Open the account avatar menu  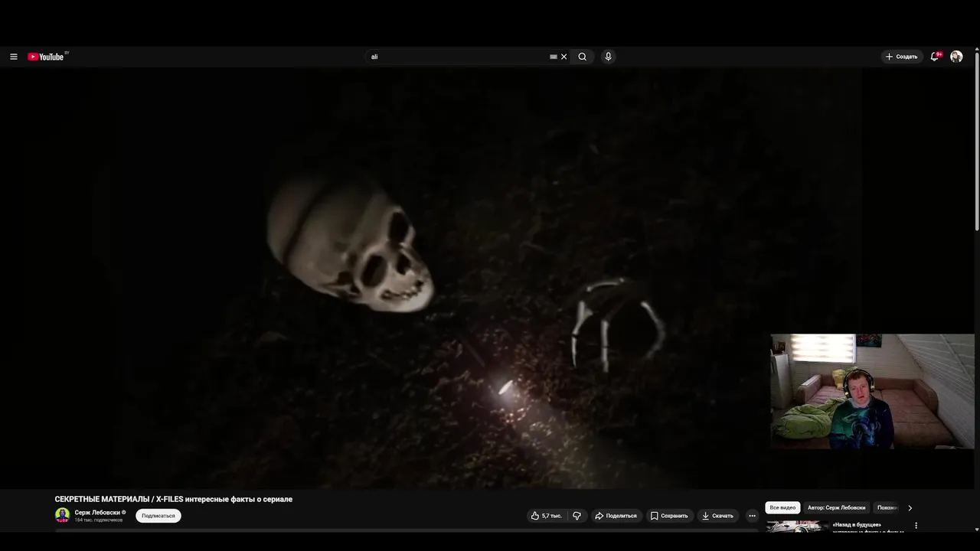(x=956, y=57)
